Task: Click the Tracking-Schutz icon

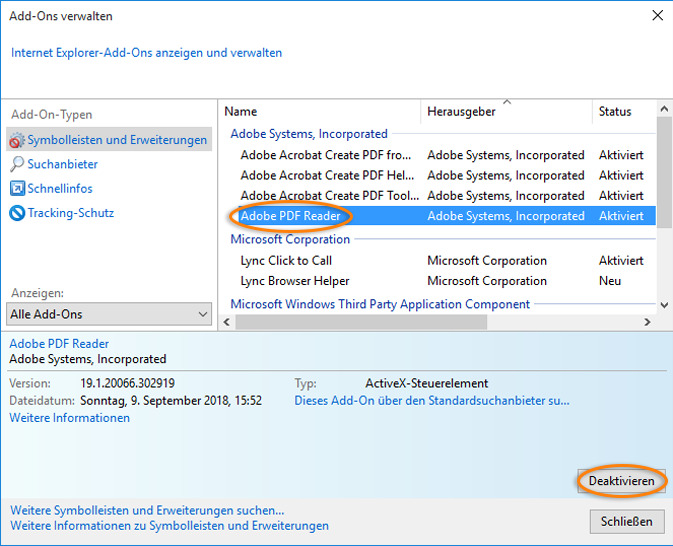Action: [x=17, y=213]
